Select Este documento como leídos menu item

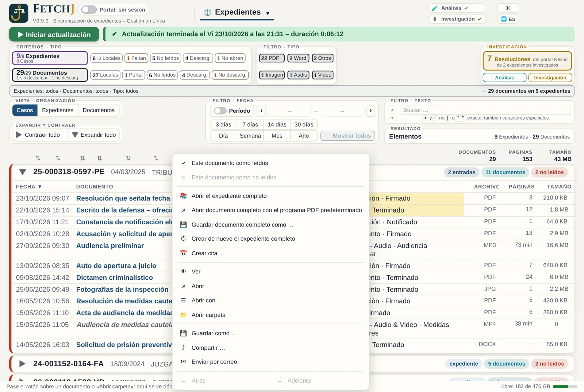[x=270, y=163]
